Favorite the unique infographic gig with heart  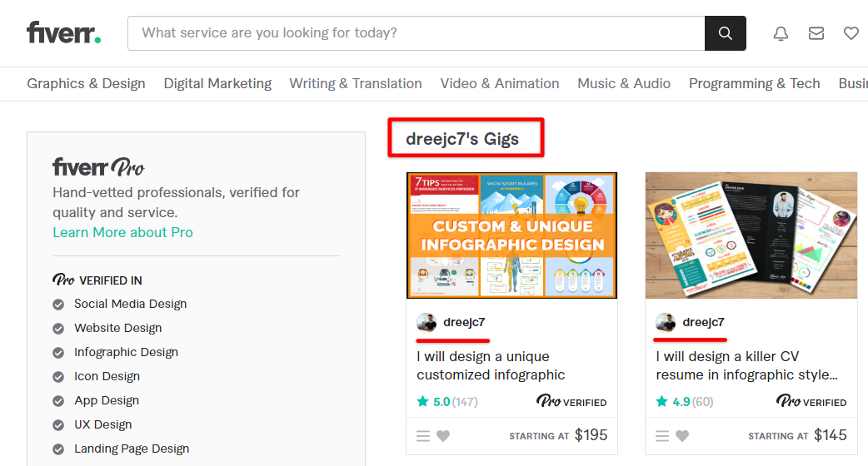pos(443,436)
